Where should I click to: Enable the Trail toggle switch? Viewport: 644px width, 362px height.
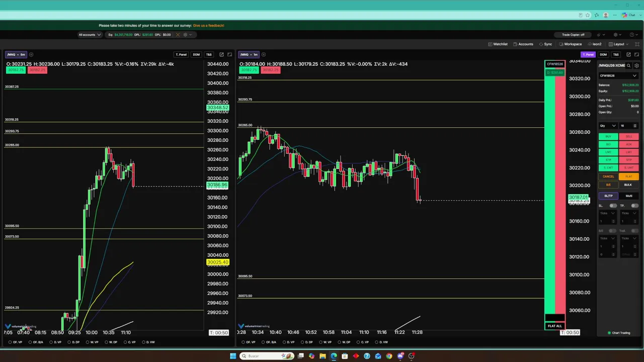click(634, 231)
